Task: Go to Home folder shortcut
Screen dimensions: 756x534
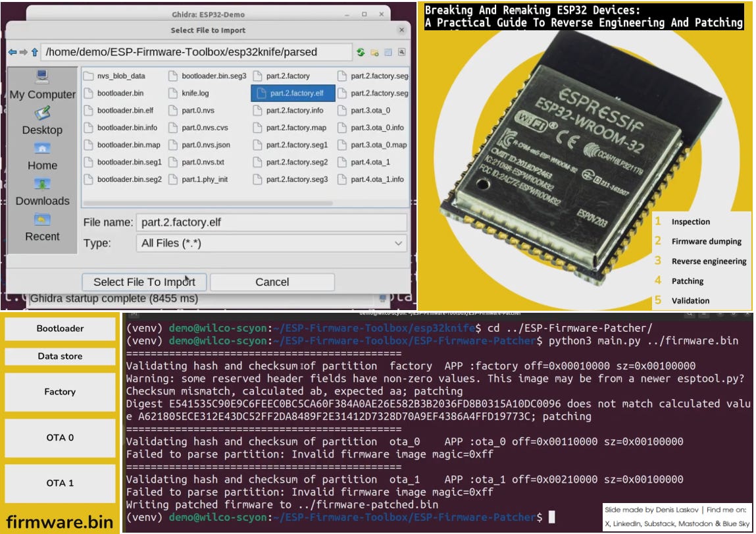Action: [42, 156]
